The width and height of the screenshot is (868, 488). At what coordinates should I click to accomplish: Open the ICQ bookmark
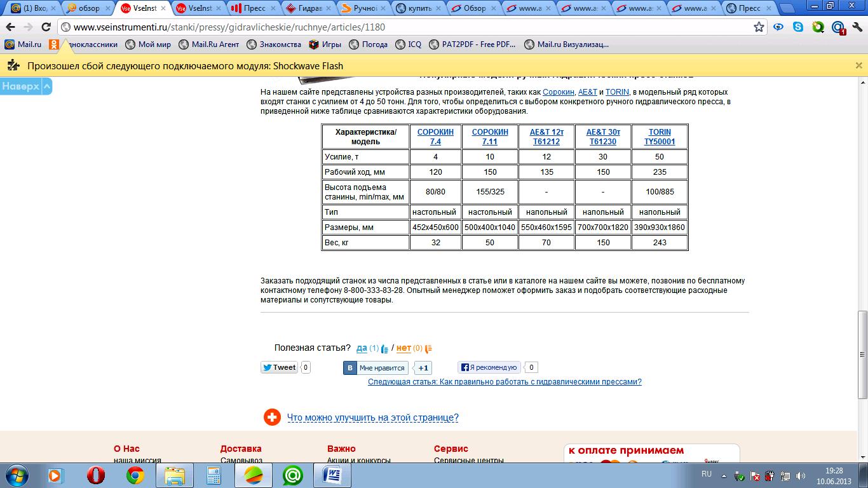coord(408,44)
